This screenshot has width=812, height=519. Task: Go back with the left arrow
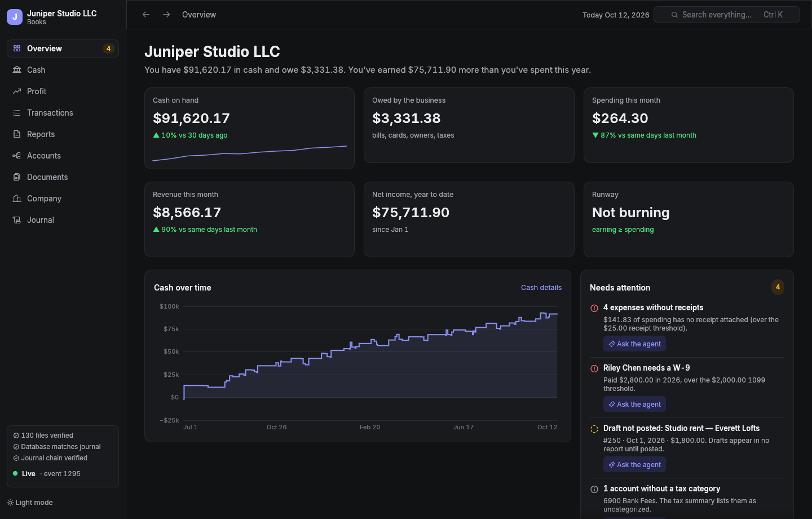point(146,15)
